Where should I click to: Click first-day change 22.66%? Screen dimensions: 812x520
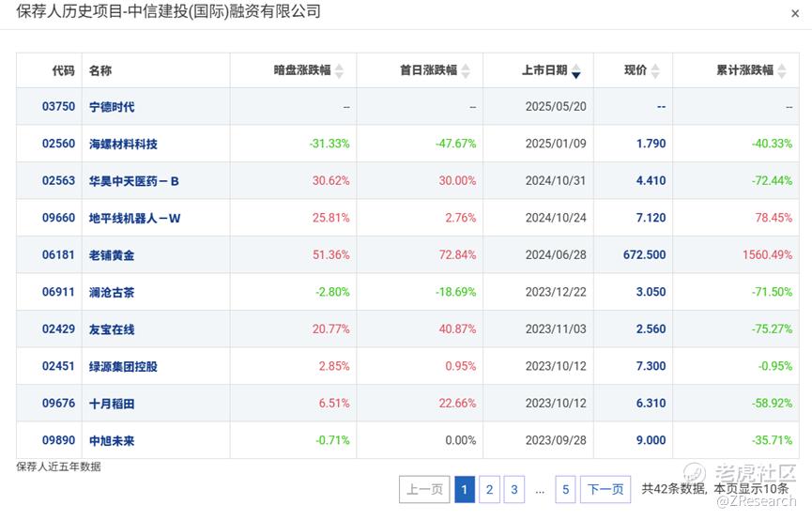457,403
